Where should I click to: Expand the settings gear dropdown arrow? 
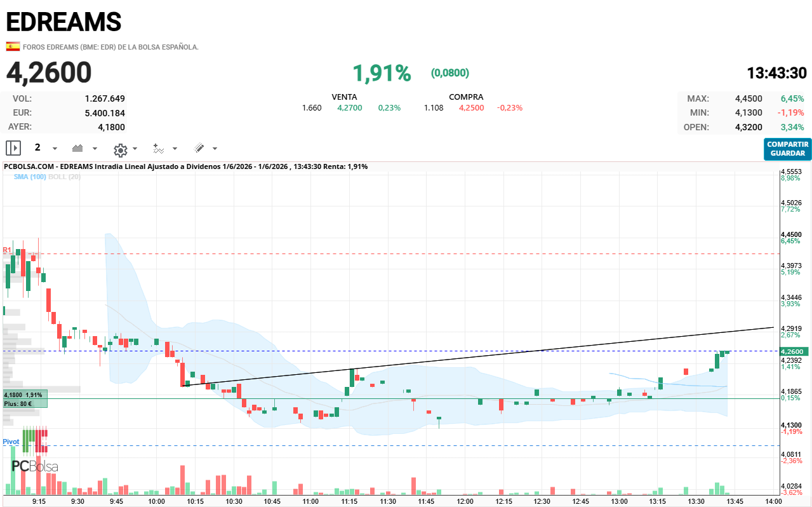(x=135, y=149)
